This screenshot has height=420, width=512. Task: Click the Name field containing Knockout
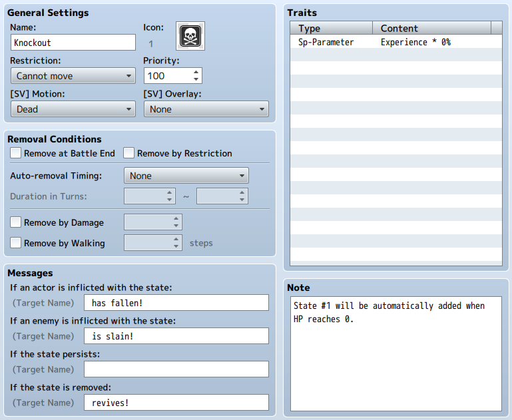click(73, 43)
